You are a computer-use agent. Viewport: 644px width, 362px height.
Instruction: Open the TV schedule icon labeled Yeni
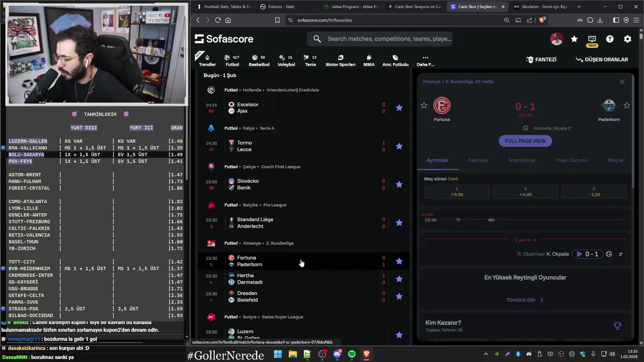click(592, 39)
